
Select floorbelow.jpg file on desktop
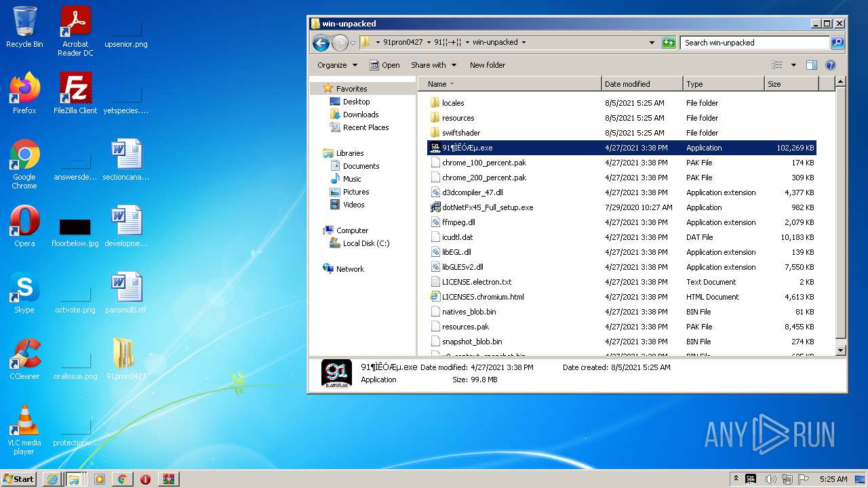(75, 232)
